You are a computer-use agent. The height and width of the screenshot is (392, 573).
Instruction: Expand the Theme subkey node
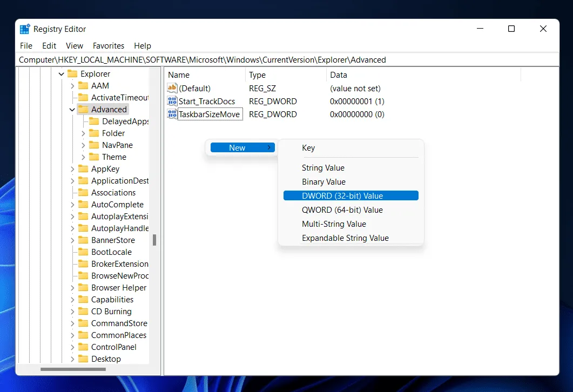coord(83,157)
